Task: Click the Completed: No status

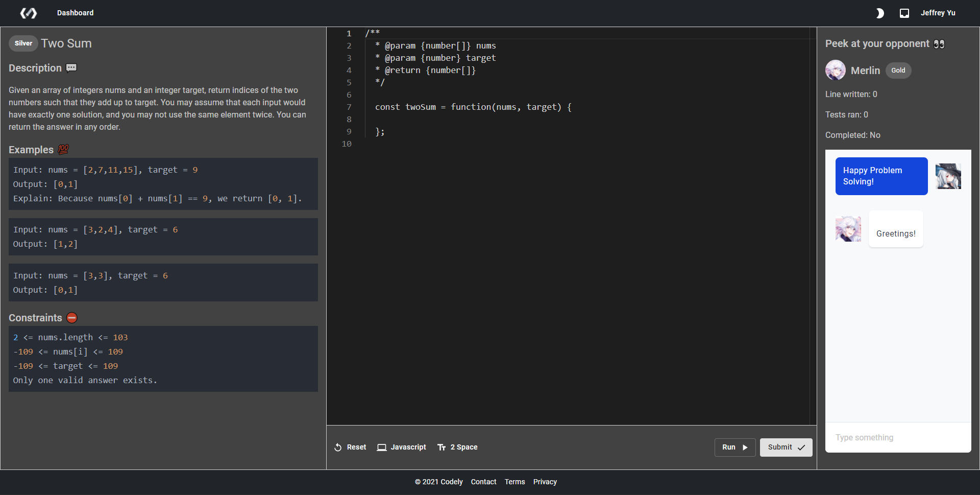Action: coord(852,135)
